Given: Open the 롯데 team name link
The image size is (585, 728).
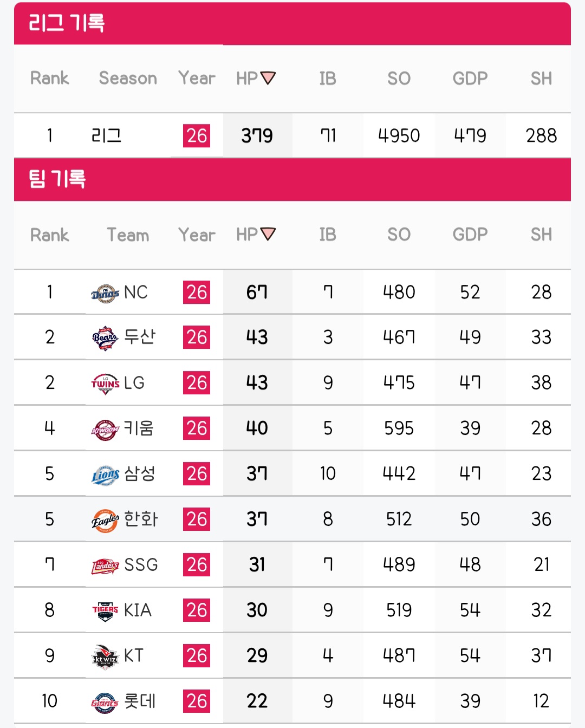Looking at the screenshot, I should 140,701.
